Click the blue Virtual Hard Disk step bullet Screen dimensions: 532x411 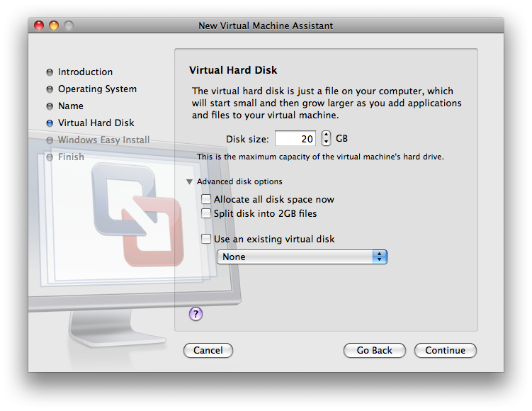click(50, 123)
